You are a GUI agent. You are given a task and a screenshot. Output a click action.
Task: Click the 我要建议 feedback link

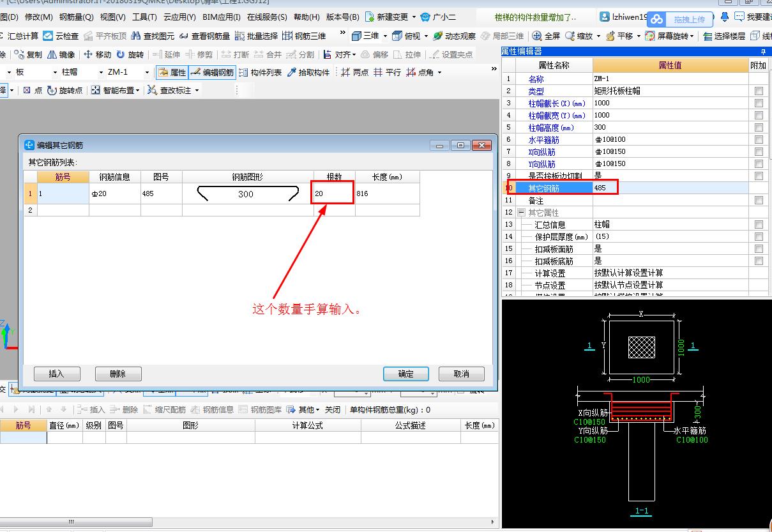(x=753, y=17)
